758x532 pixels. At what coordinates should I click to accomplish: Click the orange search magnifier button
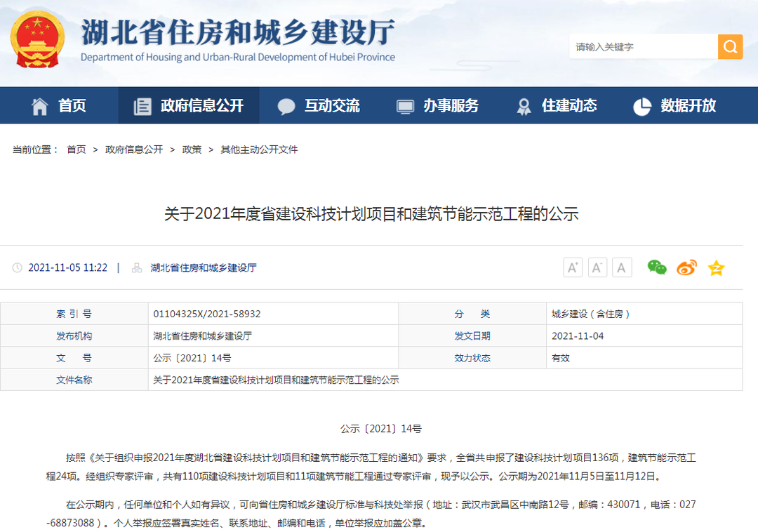click(x=730, y=47)
